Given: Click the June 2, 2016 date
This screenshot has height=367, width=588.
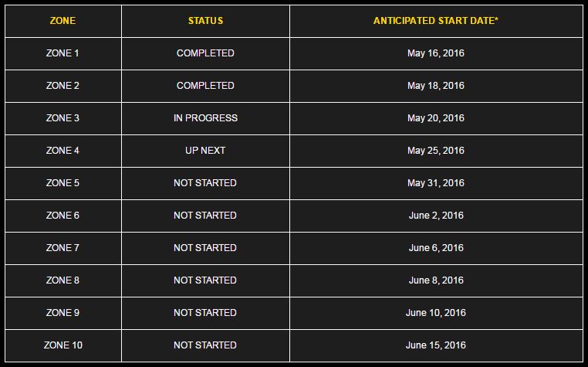Looking at the screenshot, I should point(436,216).
